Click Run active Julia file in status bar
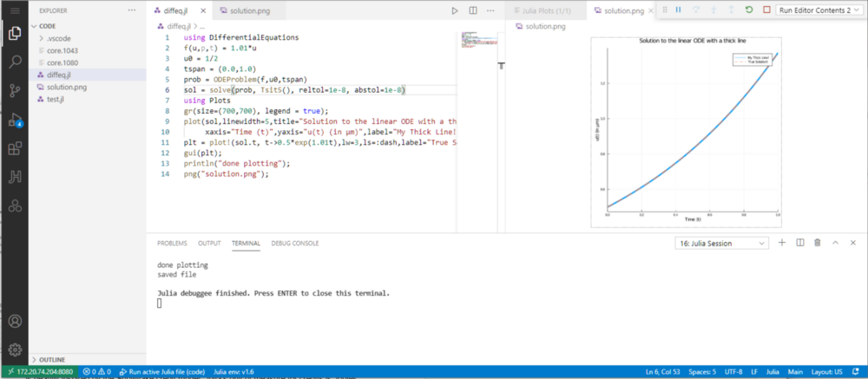The image size is (868, 379). tap(161, 371)
